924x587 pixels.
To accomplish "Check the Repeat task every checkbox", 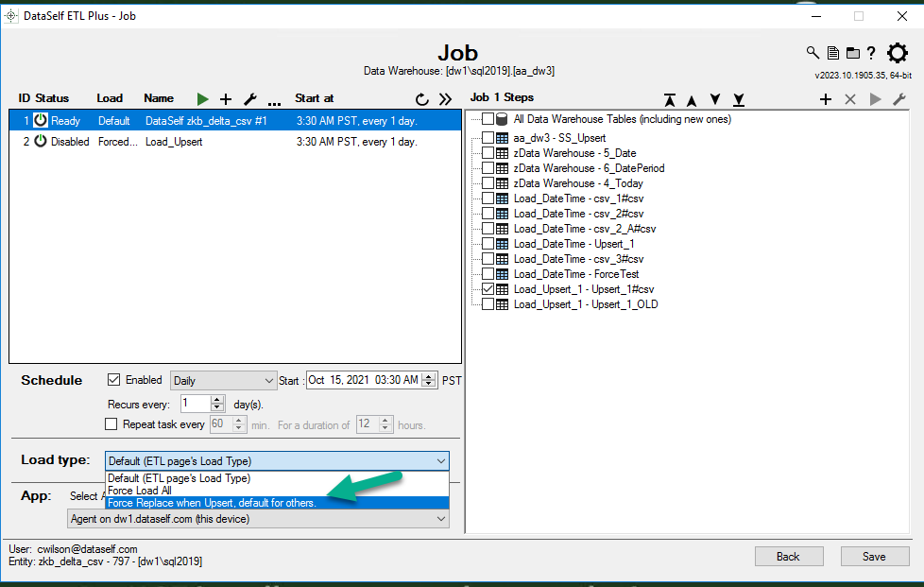I will click(x=112, y=424).
